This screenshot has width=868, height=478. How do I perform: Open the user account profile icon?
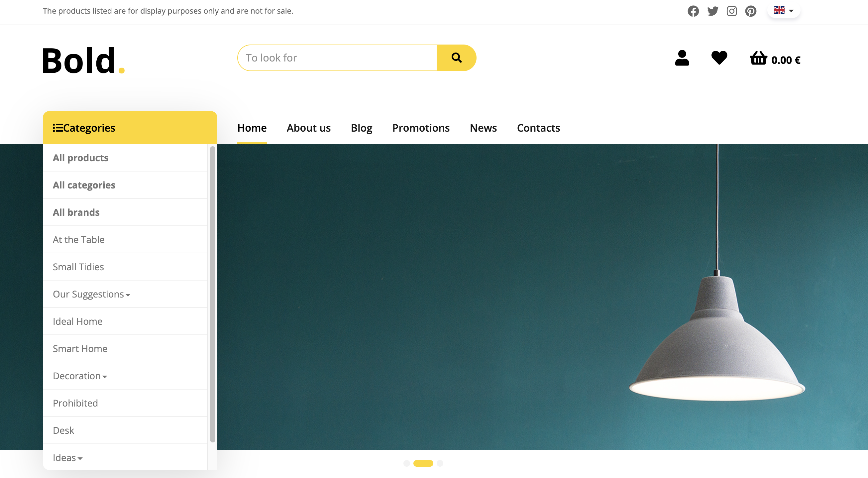[x=682, y=58]
